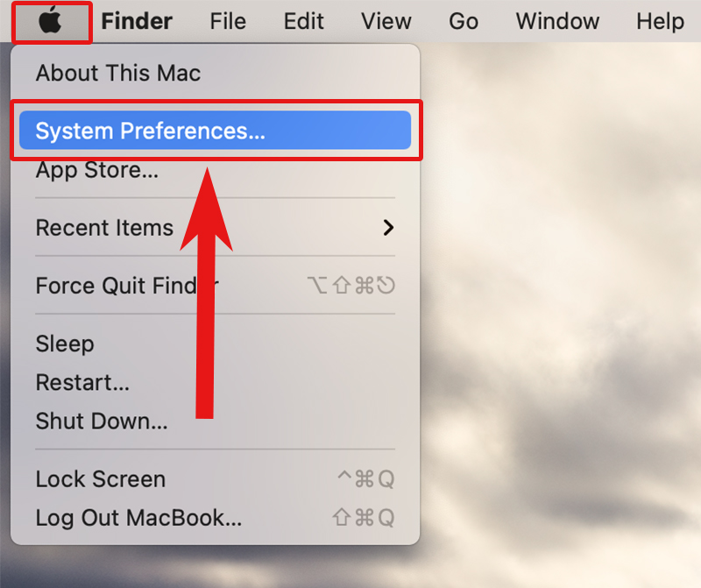The image size is (701, 588).
Task: Open the Window menu
Action: coord(556,21)
